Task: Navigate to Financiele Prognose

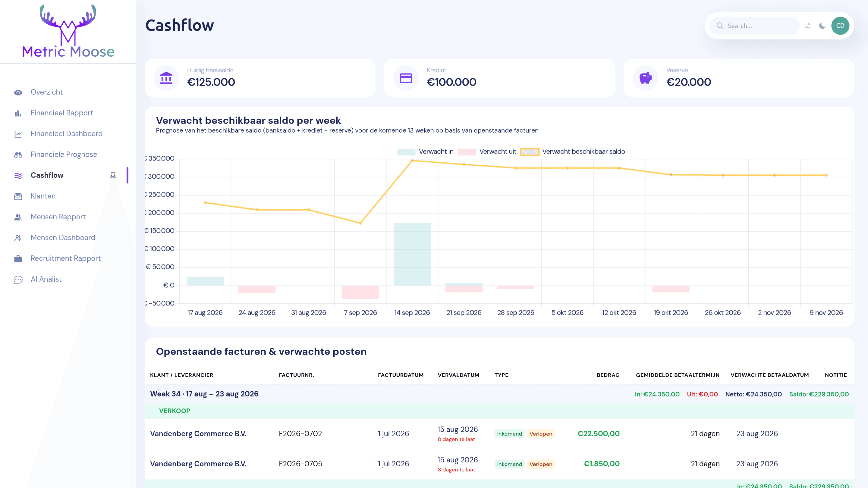Action: [x=64, y=155]
